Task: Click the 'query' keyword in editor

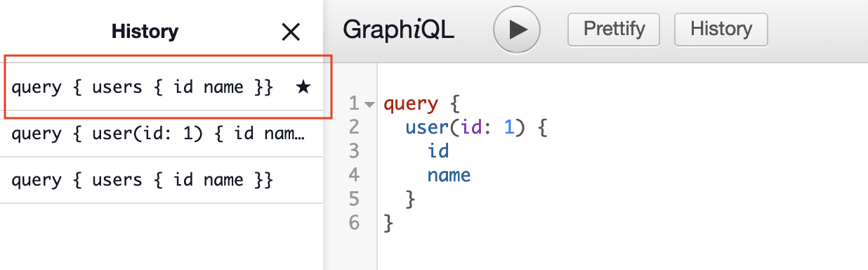Action: tap(412, 105)
